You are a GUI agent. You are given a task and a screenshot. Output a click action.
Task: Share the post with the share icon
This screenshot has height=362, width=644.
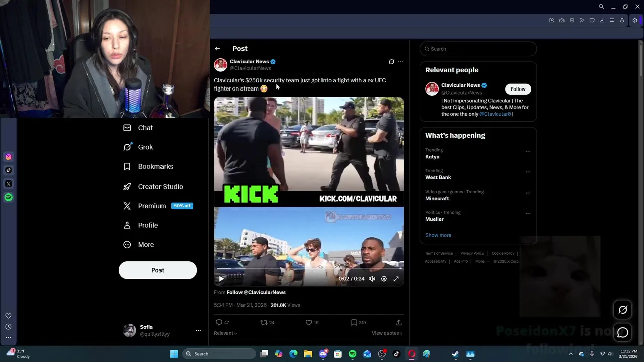click(398, 322)
